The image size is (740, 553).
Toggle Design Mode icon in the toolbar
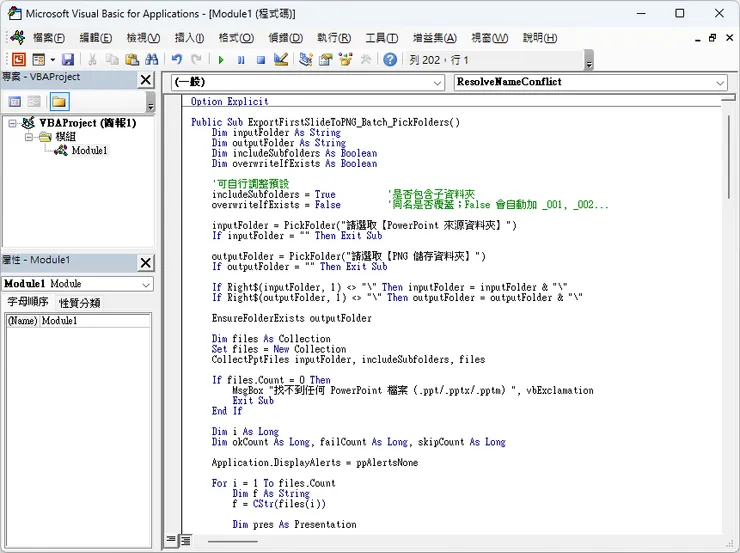click(280, 60)
